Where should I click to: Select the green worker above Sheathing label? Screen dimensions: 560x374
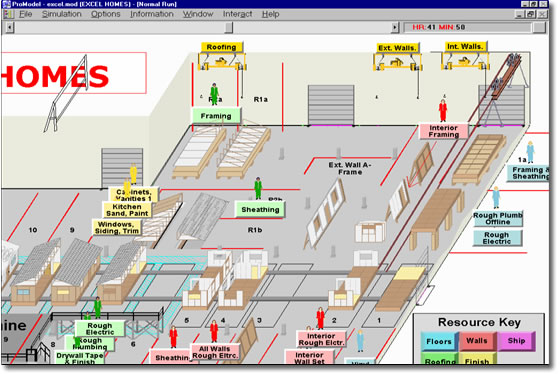(258, 188)
